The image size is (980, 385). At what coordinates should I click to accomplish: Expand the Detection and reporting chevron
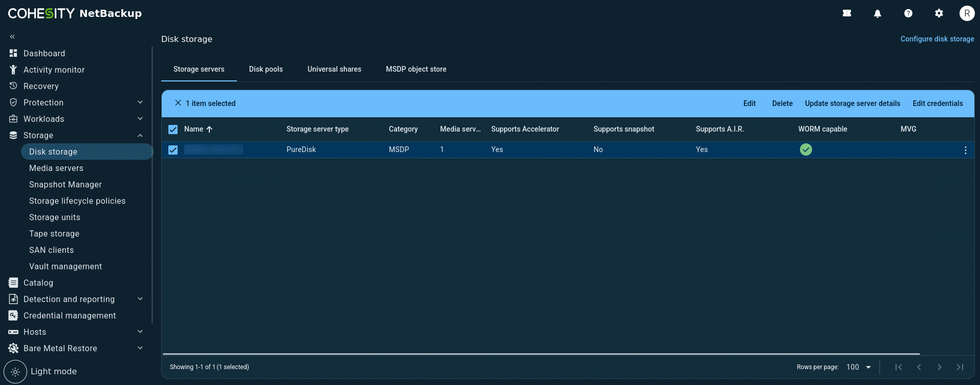click(140, 299)
